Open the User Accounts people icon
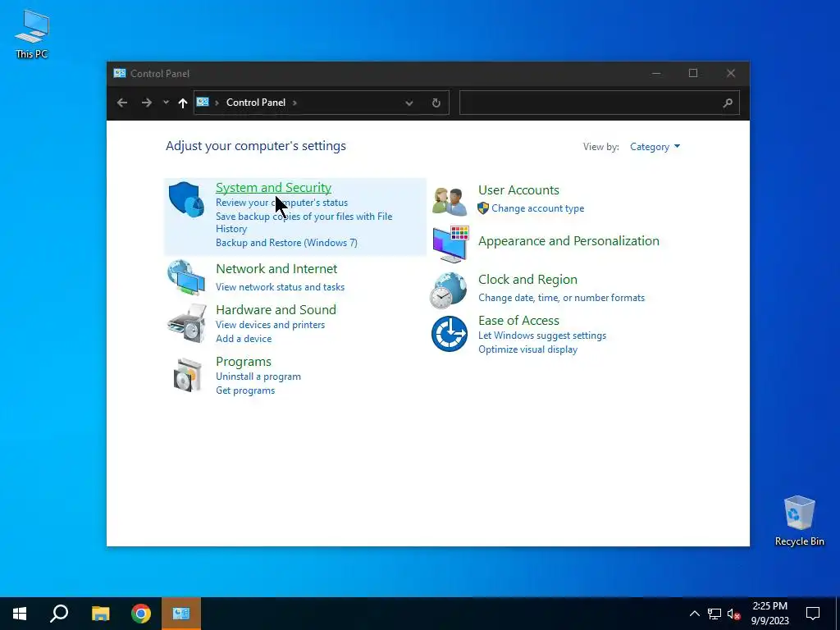Image resolution: width=840 pixels, height=630 pixels. (x=450, y=201)
